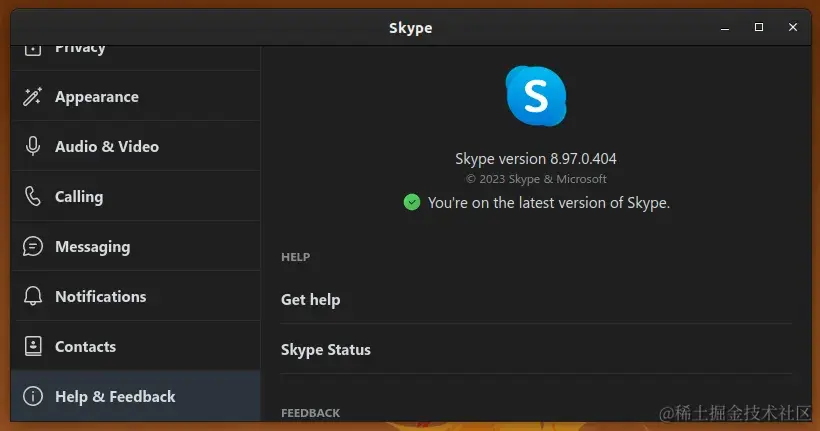Image resolution: width=820 pixels, height=431 pixels.
Task: Click the magic wand Appearance icon
Action: tap(33, 97)
